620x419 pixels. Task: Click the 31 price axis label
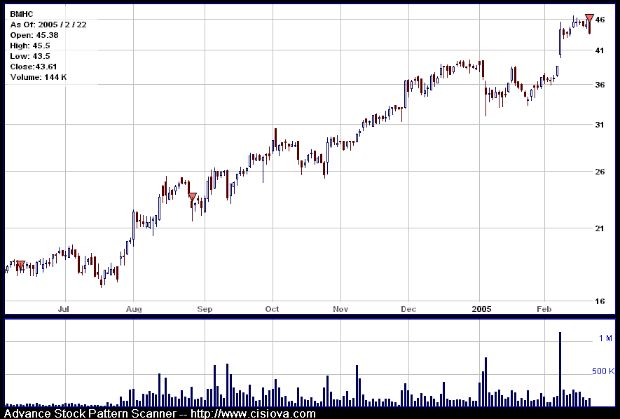pos(600,125)
